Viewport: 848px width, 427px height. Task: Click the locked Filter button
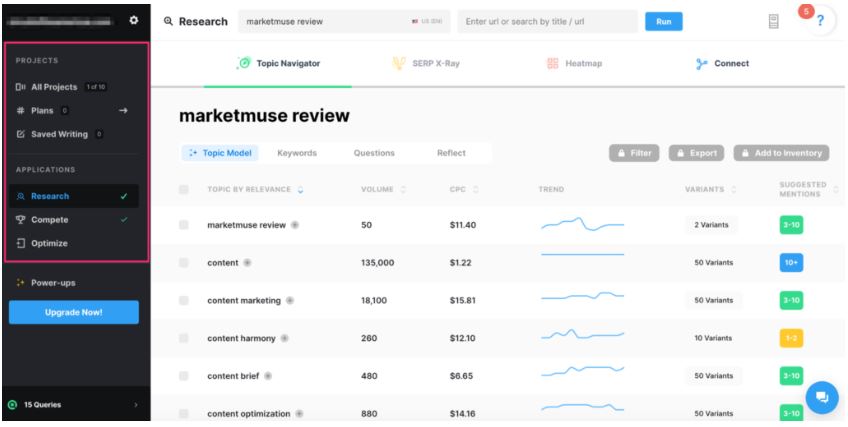pyautogui.click(x=634, y=153)
